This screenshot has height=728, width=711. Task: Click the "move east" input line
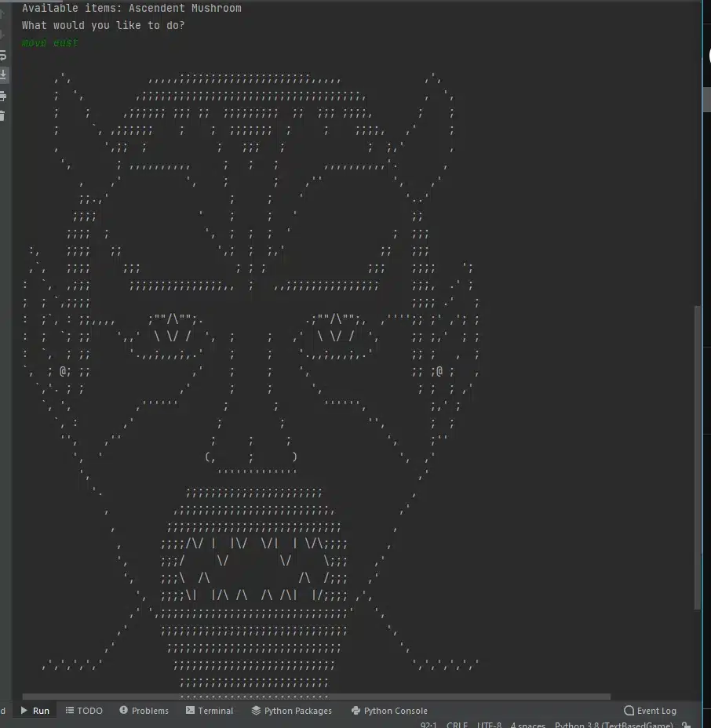49,42
